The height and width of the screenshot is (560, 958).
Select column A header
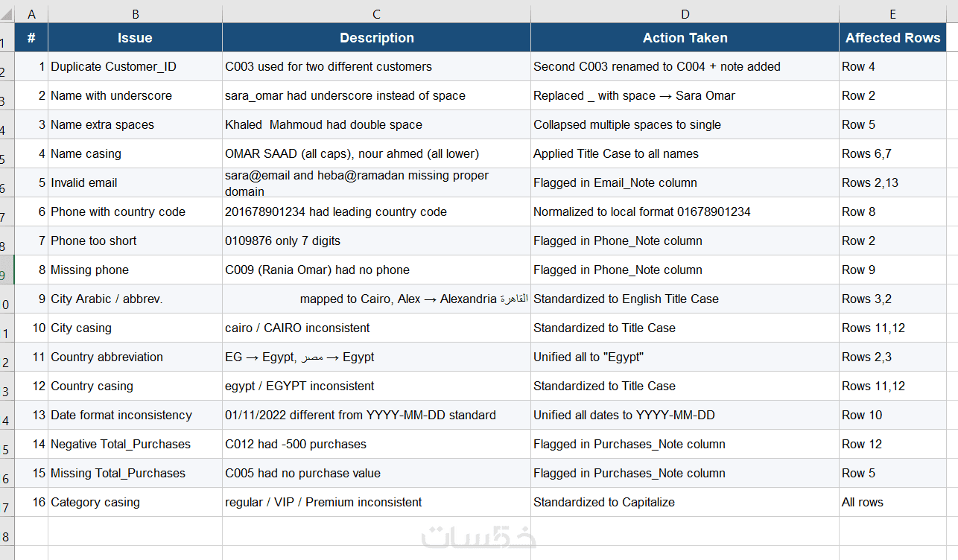[31, 13]
